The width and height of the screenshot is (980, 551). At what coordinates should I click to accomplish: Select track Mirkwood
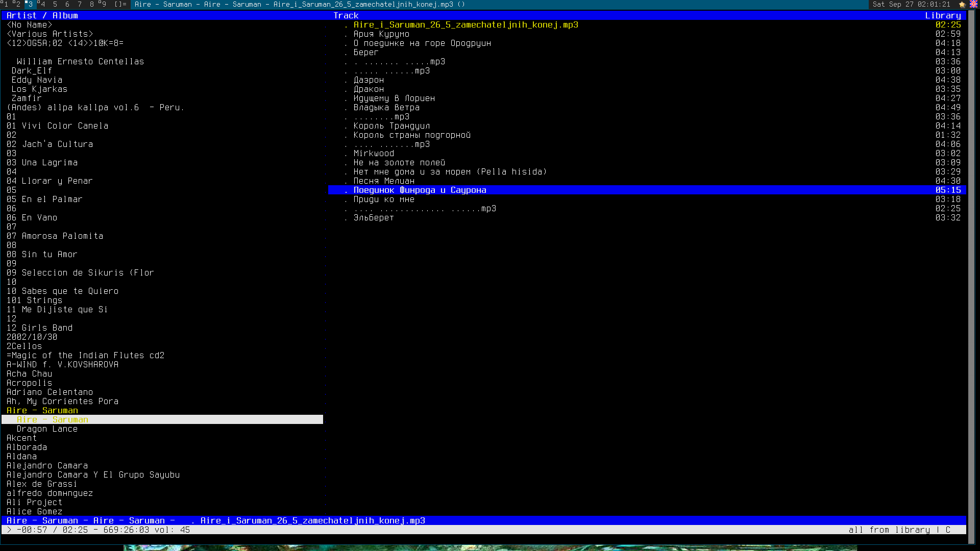(x=374, y=154)
